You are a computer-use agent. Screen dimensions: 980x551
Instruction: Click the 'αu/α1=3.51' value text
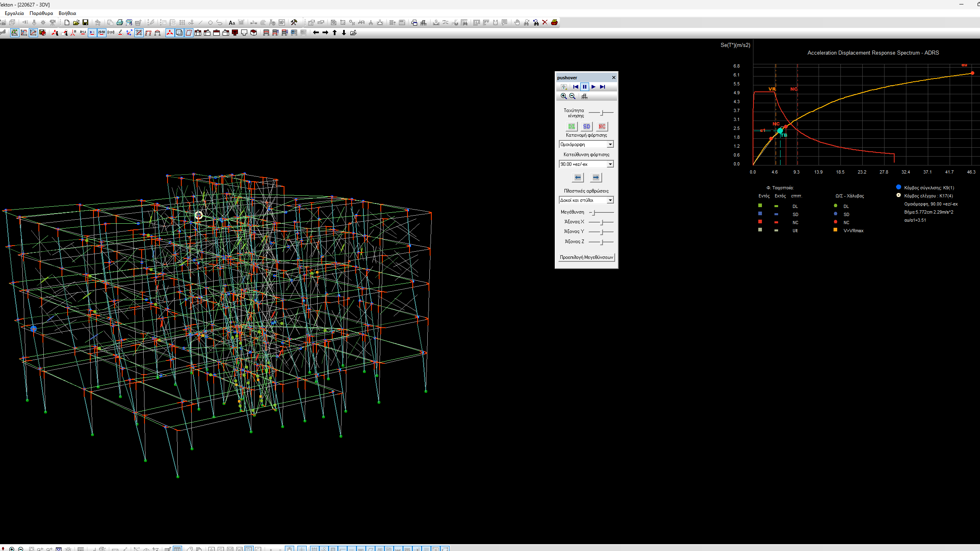915,220
